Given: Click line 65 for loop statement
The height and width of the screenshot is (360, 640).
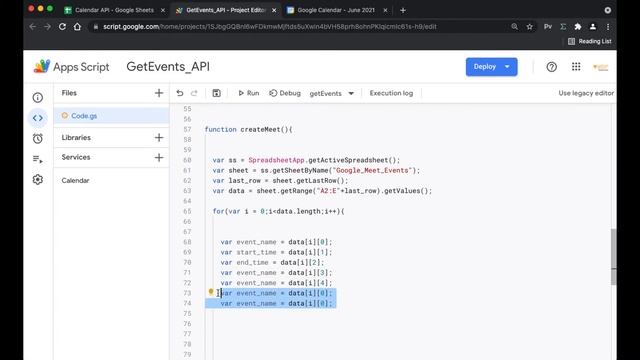Looking at the screenshot, I should coord(278,211).
